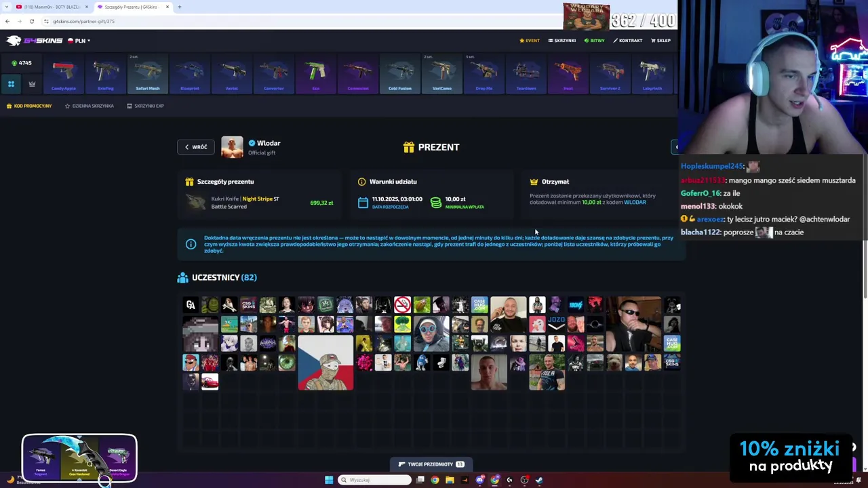This screenshot has width=868, height=488.
Task: Click the WRÓĆ back button
Action: [x=196, y=147]
